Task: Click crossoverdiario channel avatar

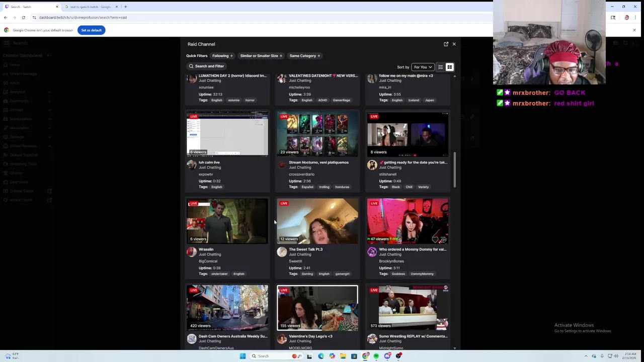Action: (282, 165)
